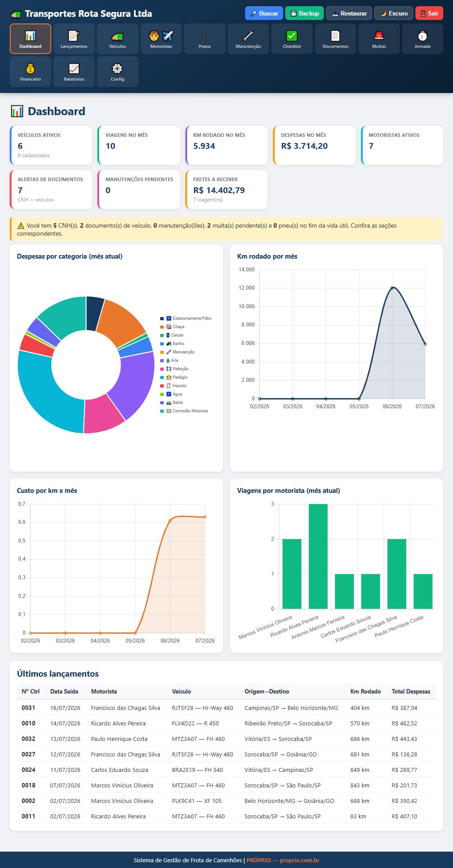Toggle Escuro dark mode

coord(394,13)
